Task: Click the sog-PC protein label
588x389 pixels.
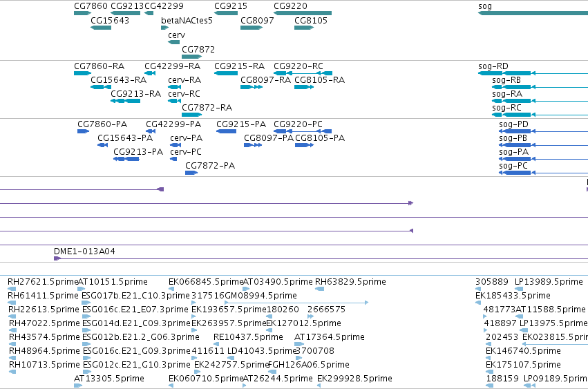Action: click(513, 166)
